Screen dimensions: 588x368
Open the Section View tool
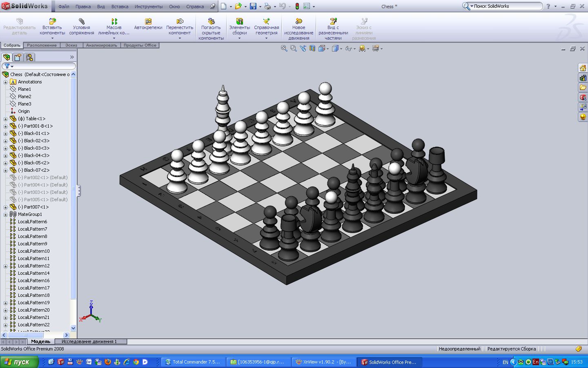pyautogui.click(x=312, y=48)
